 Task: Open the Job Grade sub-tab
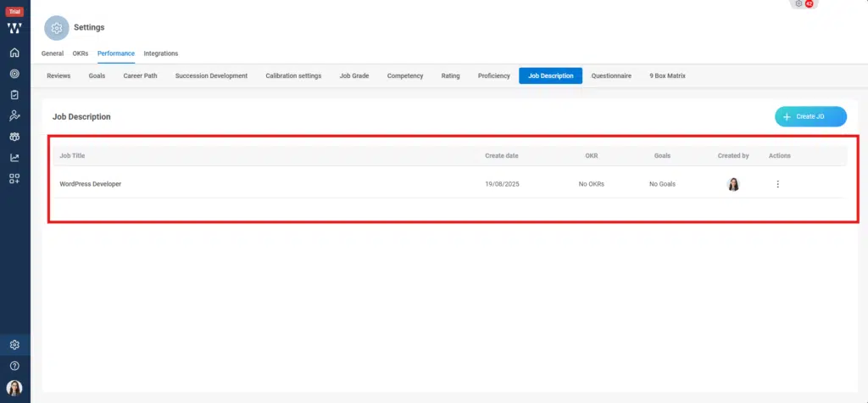(354, 76)
